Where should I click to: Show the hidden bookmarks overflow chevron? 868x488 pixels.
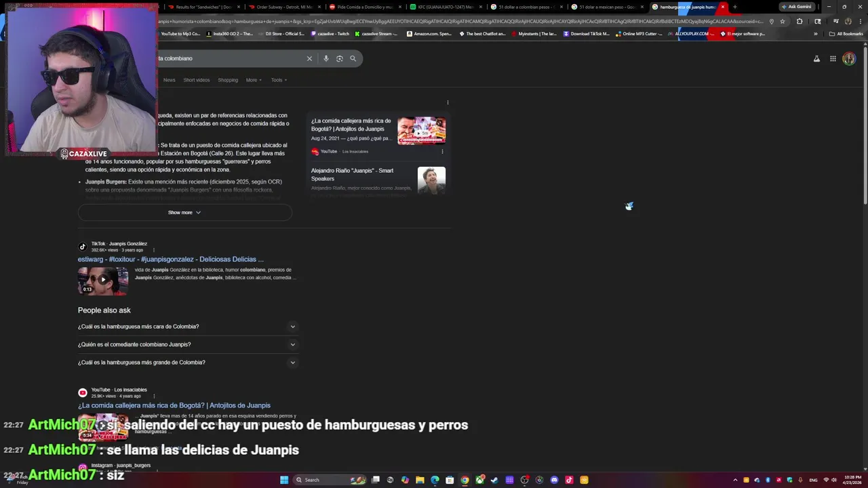816,34
